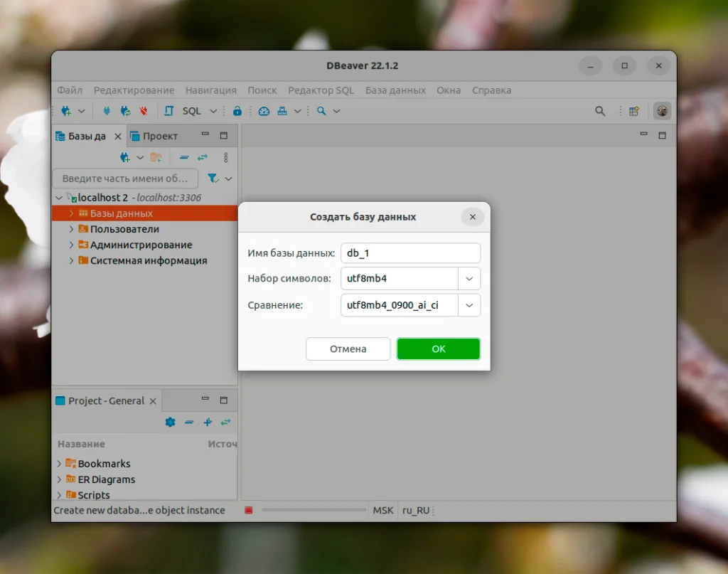Click the search magnifier in the main toolbar
Image resolution: width=728 pixels, height=574 pixels.
coord(321,110)
